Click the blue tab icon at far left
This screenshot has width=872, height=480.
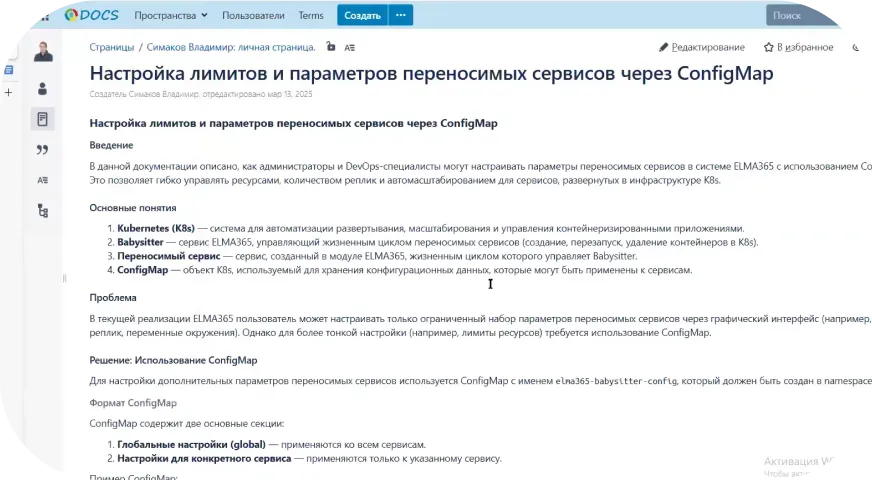pos(8,70)
